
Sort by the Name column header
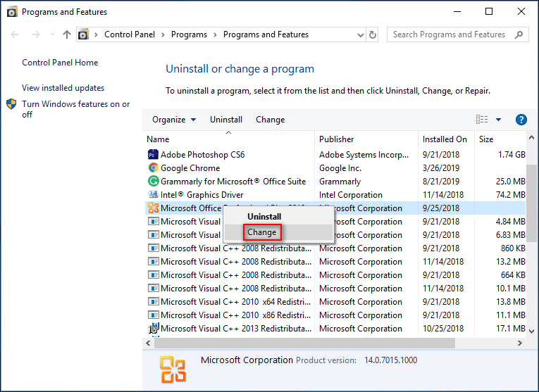click(228, 139)
